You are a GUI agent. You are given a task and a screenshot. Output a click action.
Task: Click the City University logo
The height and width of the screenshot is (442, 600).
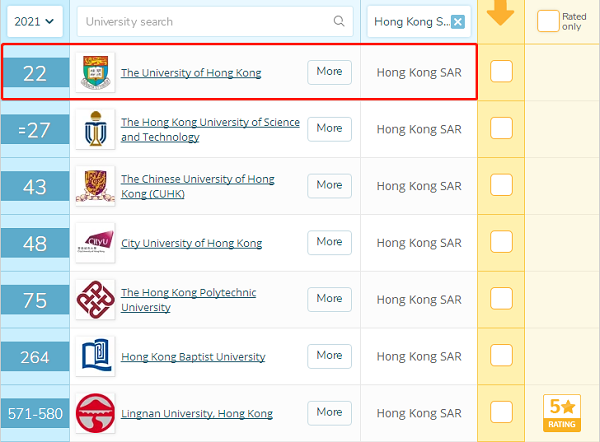tap(95, 243)
